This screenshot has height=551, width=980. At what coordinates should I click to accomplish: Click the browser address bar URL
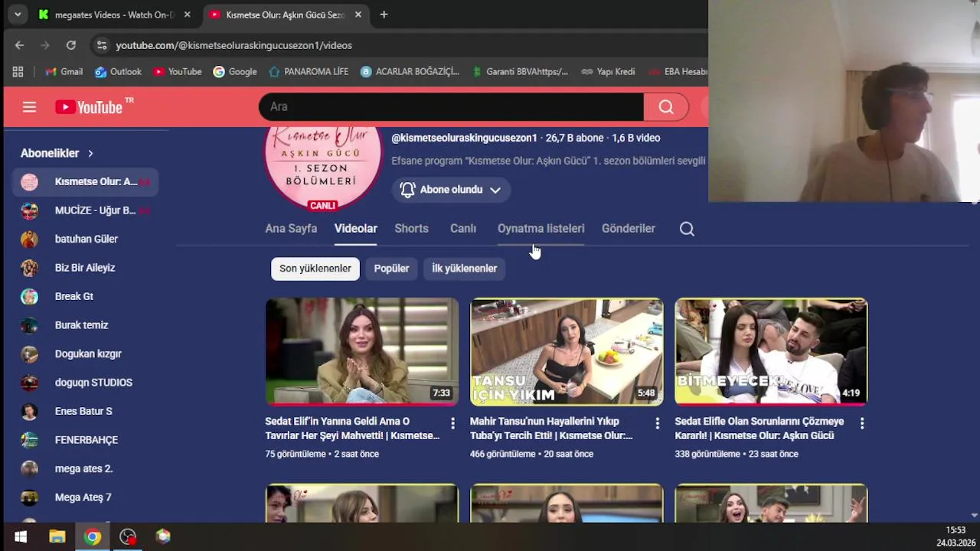(x=234, y=45)
